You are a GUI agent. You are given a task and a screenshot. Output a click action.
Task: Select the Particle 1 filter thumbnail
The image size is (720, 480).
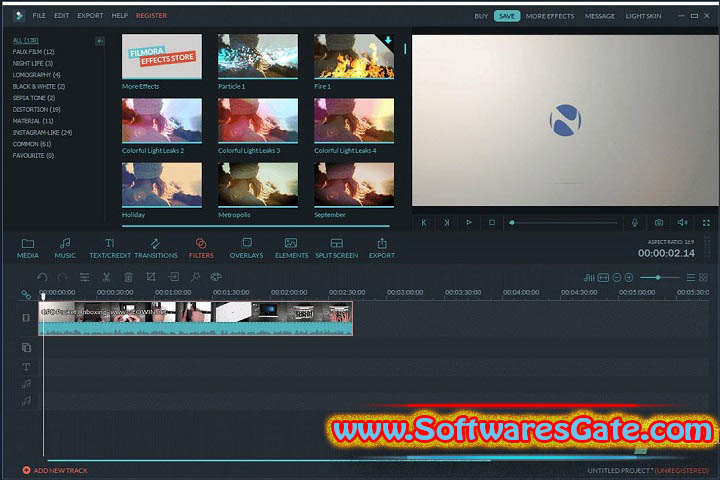pos(258,56)
